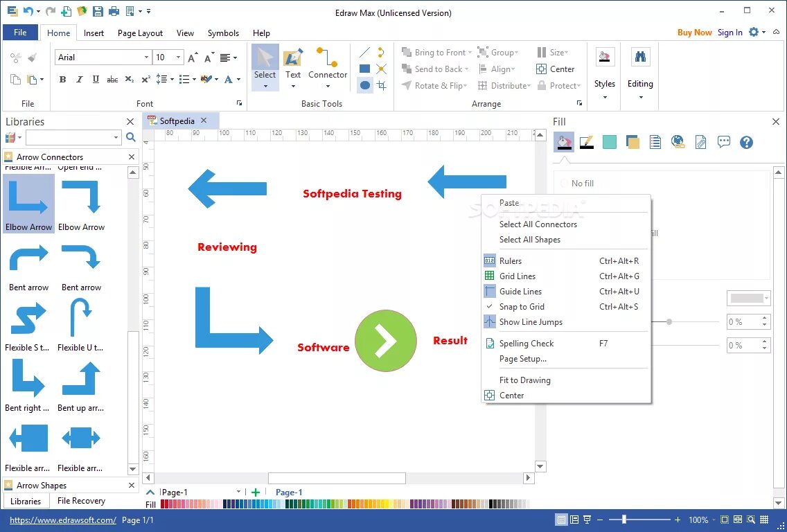Screen dimensions: 787x532
Task: Open the Page-1 page selector dropdown
Action: [x=238, y=492]
